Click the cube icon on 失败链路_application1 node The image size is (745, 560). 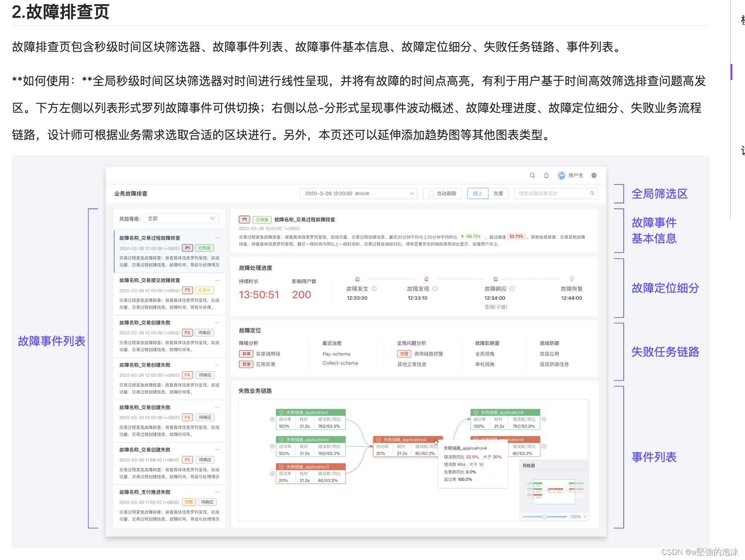(281, 413)
